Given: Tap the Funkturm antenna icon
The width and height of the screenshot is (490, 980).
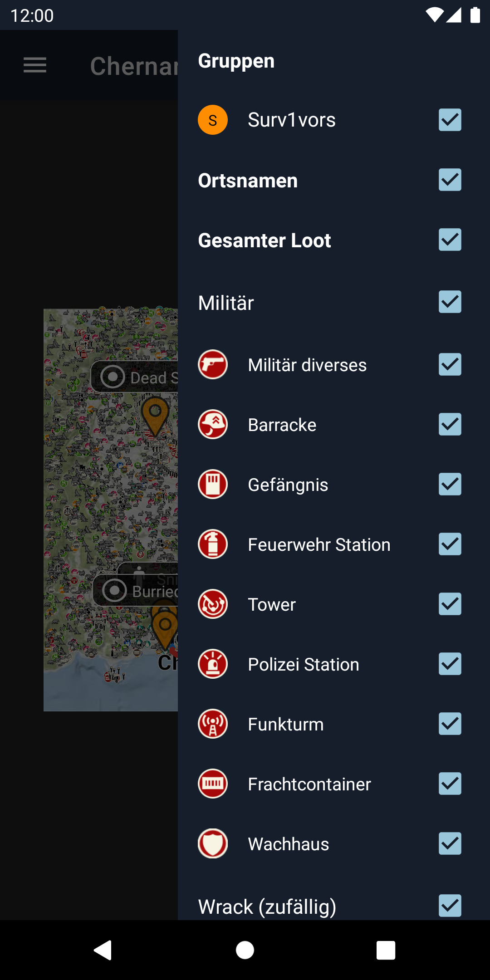Looking at the screenshot, I should pos(213,724).
